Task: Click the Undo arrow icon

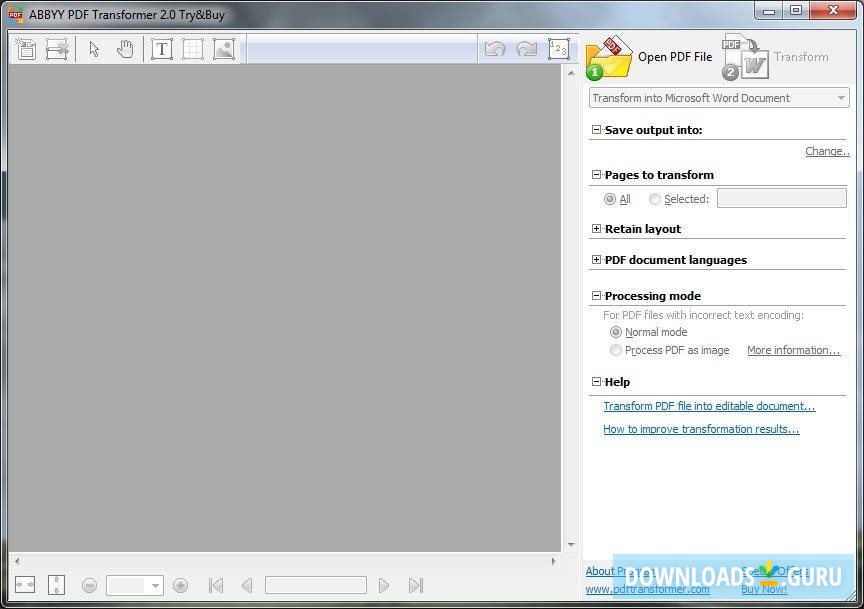Action: [x=495, y=49]
